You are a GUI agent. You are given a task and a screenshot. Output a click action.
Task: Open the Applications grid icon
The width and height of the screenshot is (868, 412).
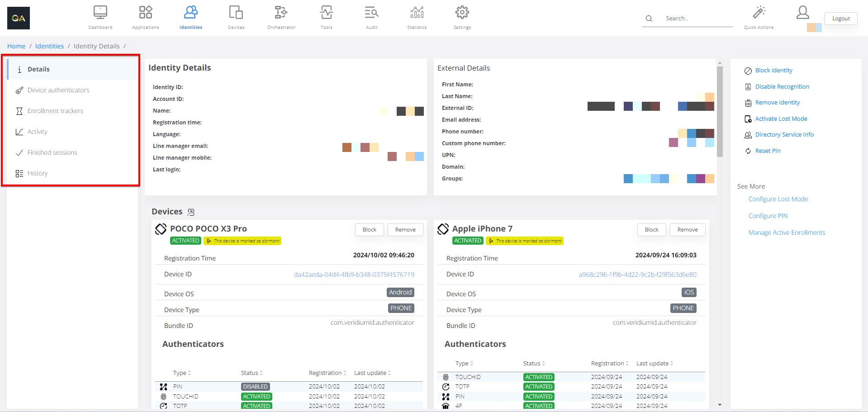point(145,13)
